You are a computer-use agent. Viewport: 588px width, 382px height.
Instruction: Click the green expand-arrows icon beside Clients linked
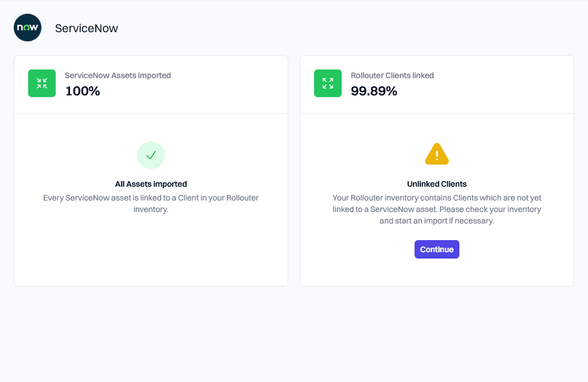pos(328,83)
